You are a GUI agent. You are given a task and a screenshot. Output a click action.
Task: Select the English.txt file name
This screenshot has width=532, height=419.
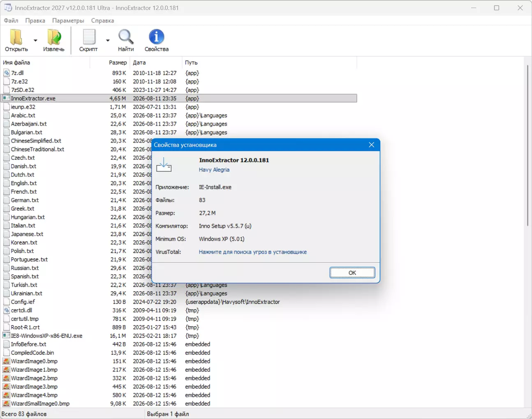coord(24,183)
